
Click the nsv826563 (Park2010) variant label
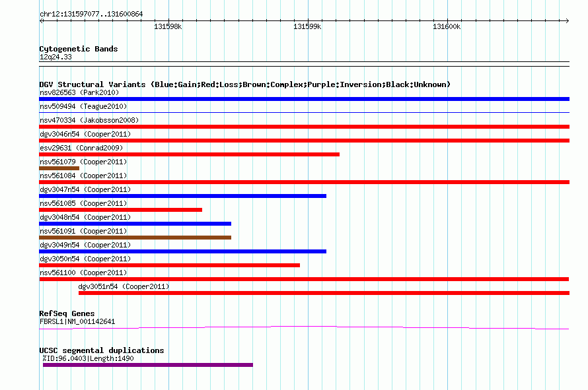[79, 92]
